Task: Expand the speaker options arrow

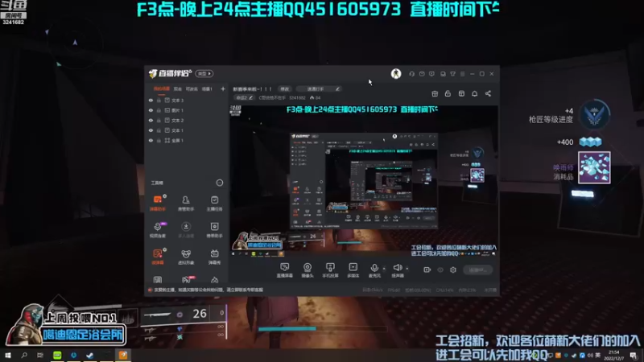Action: (407, 269)
